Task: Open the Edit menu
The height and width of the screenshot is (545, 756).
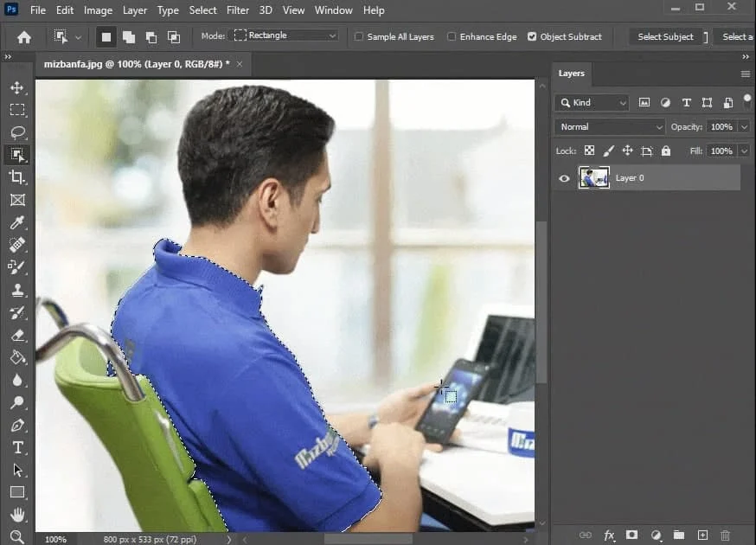Action: point(65,10)
